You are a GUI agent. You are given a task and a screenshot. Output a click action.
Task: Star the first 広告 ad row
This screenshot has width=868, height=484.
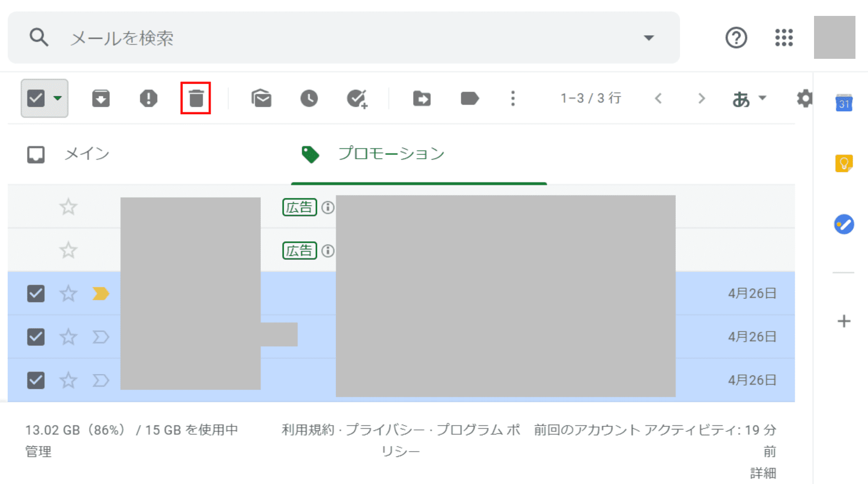(68, 207)
